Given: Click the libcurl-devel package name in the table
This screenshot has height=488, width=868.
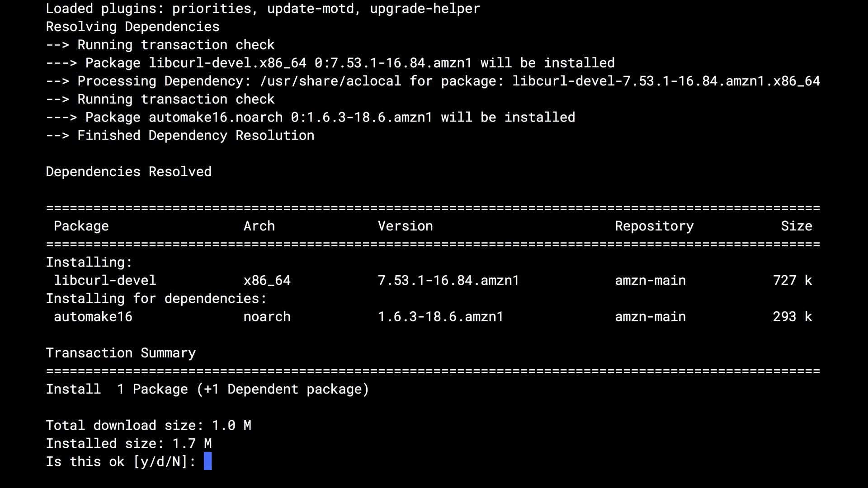Looking at the screenshot, I should (105, 280).
